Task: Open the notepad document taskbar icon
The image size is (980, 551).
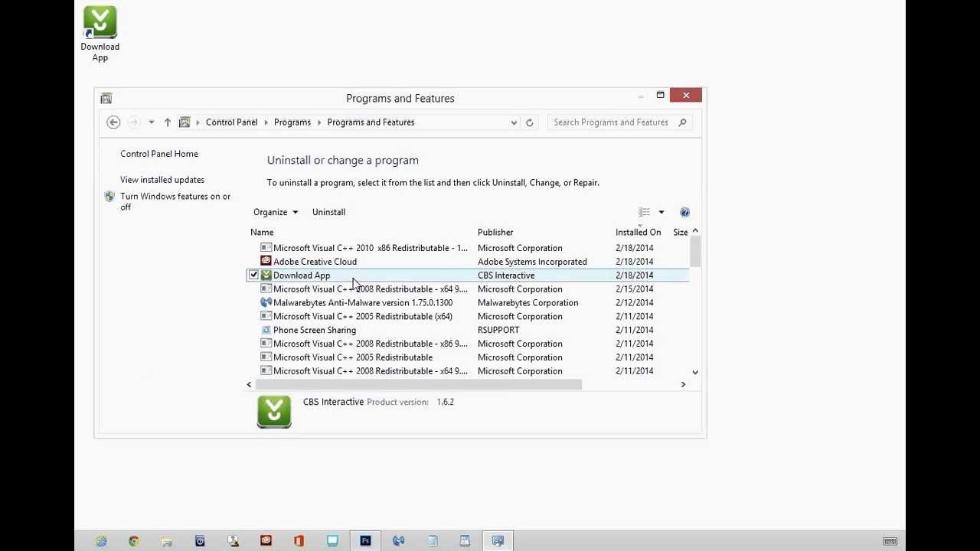Action: [432, 541]
